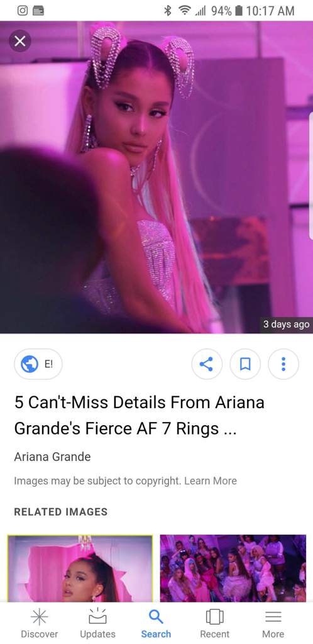This screenshot has height=644, width=313.
Task: Tap the Instagram notification icon in status bar
Action: pyautogui.click(x=23, y=11)
